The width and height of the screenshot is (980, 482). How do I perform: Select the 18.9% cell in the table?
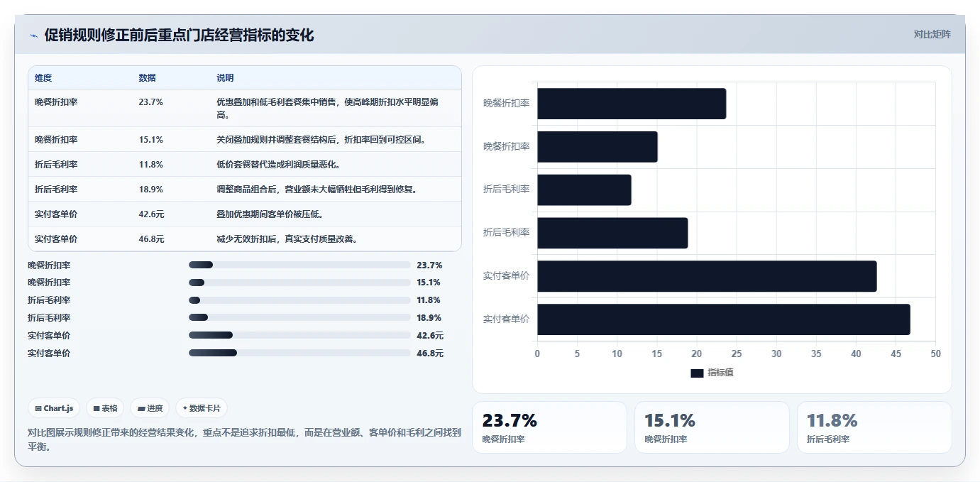click(x=151, y=190)
